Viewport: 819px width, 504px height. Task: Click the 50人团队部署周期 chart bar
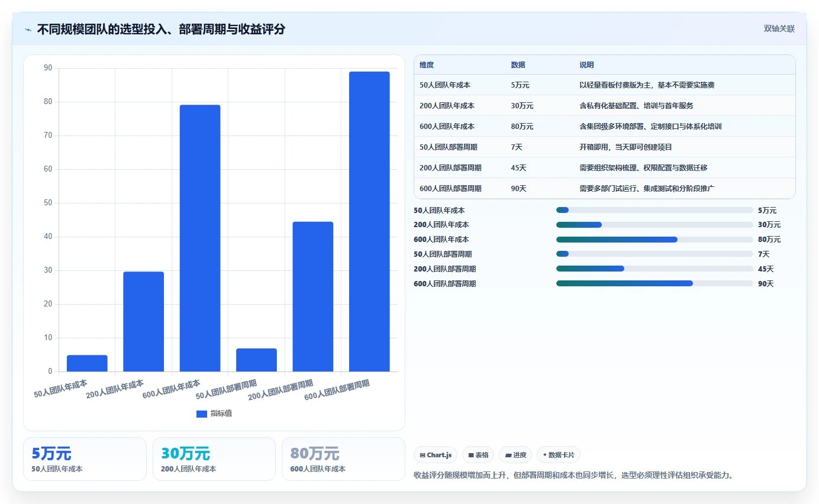tap(256, 360)
